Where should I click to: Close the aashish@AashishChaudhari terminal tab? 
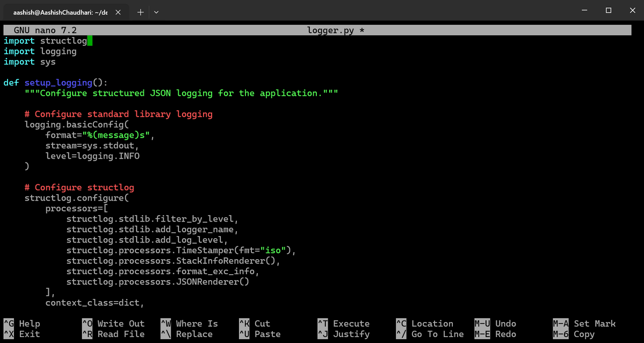click(x=118, y=12)
